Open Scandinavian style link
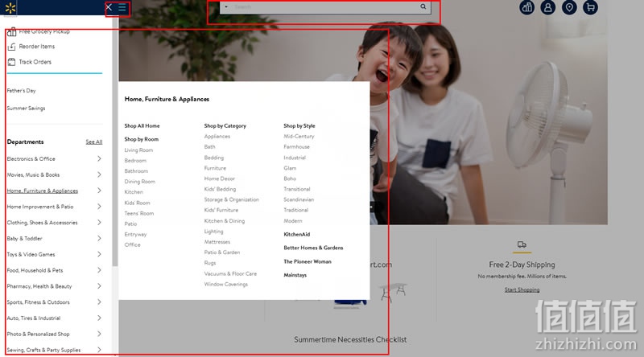The image size is (644, 357). coord(299,200)
